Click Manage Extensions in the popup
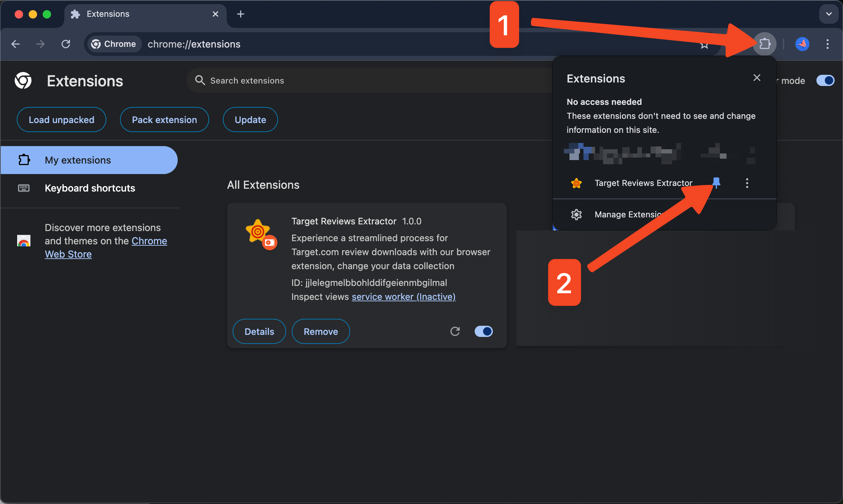Image resolution: width=843 pixels, height=504 pixels. pos(665,215)
